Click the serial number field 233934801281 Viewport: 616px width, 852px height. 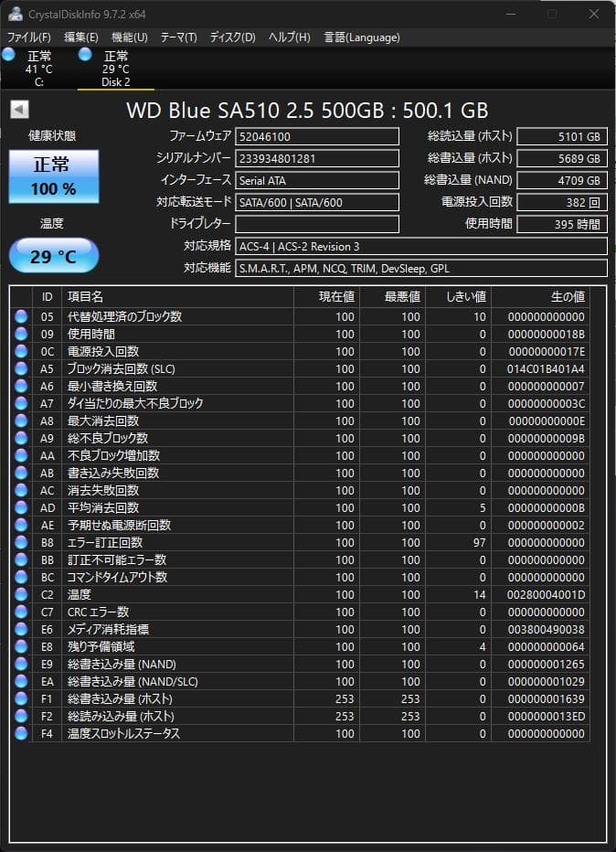coord(317,159)
